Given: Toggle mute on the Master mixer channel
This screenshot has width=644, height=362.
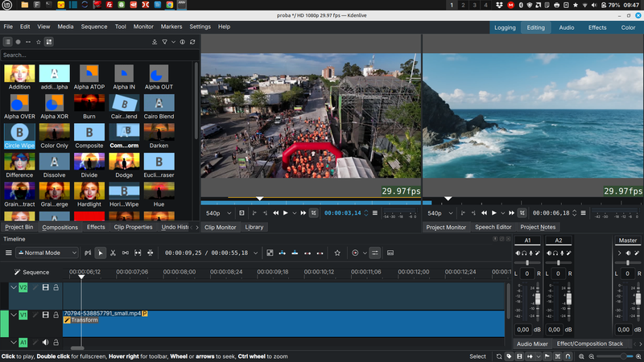Looking at the screenshot, I should (x=627, y=253).
